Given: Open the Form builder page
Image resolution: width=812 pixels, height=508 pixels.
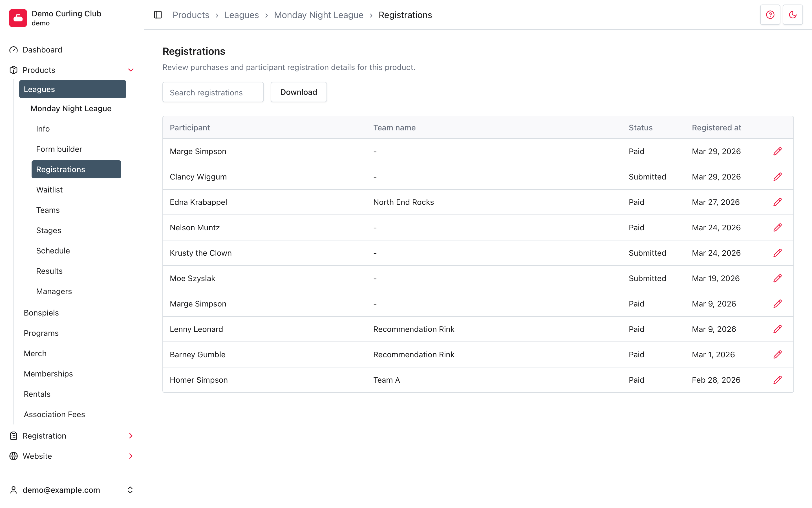Looking at the screenshot, I should (59, 149).
